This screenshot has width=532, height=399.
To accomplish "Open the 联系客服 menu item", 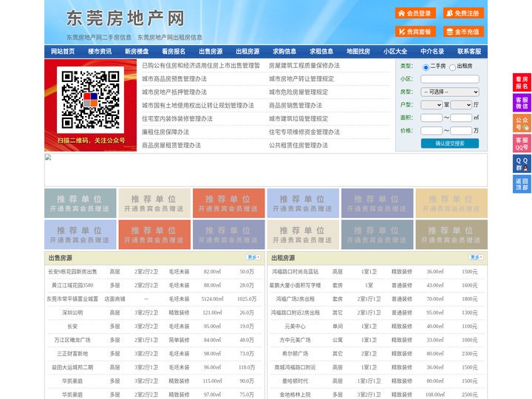I will (x=469, y=52).
